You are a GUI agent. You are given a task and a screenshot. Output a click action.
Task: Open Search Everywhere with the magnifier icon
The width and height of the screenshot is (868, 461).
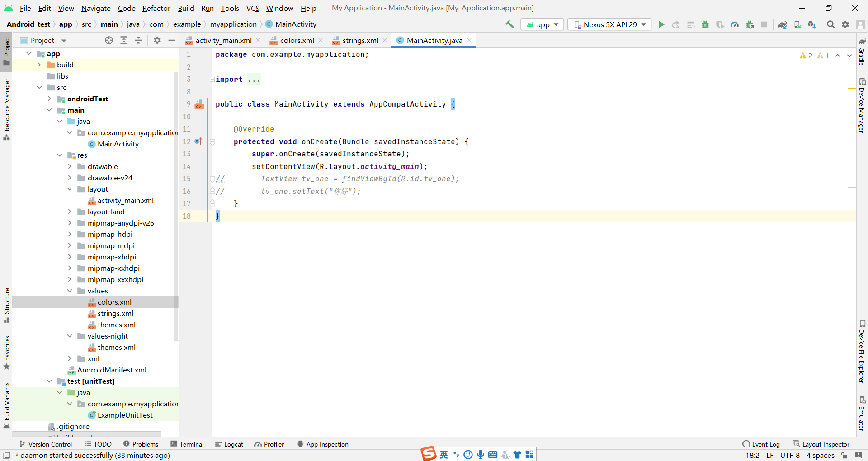(830, 24)
